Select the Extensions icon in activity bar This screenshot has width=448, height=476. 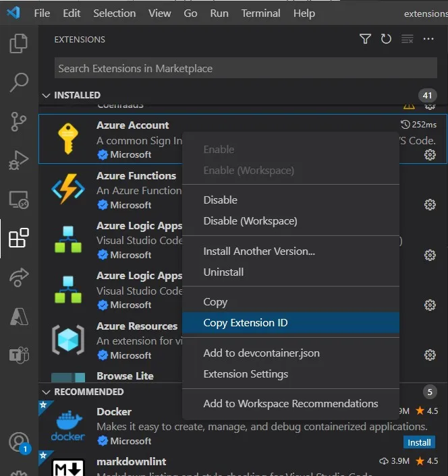tap(18, 238)
